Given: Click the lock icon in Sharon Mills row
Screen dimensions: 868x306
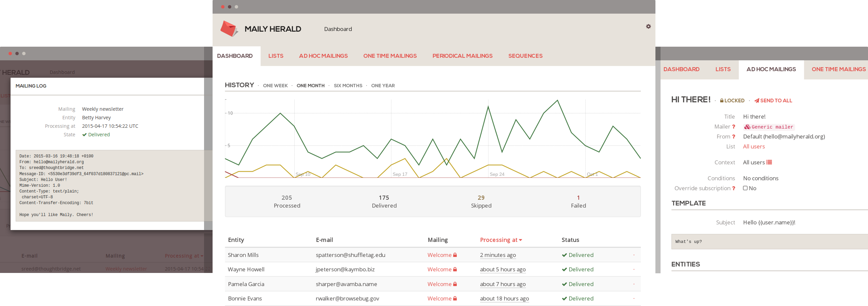Looking at the screenshot, I should pos(455,255).
